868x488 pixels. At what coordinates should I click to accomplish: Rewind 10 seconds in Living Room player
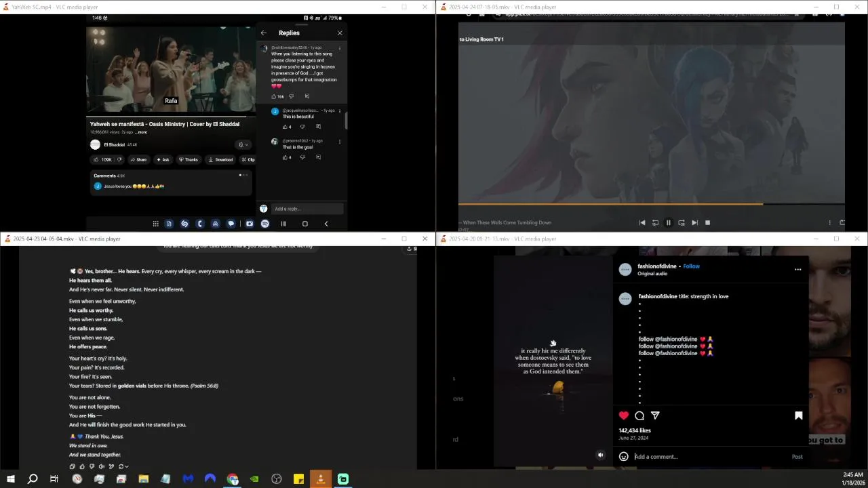tap(655, 222)
